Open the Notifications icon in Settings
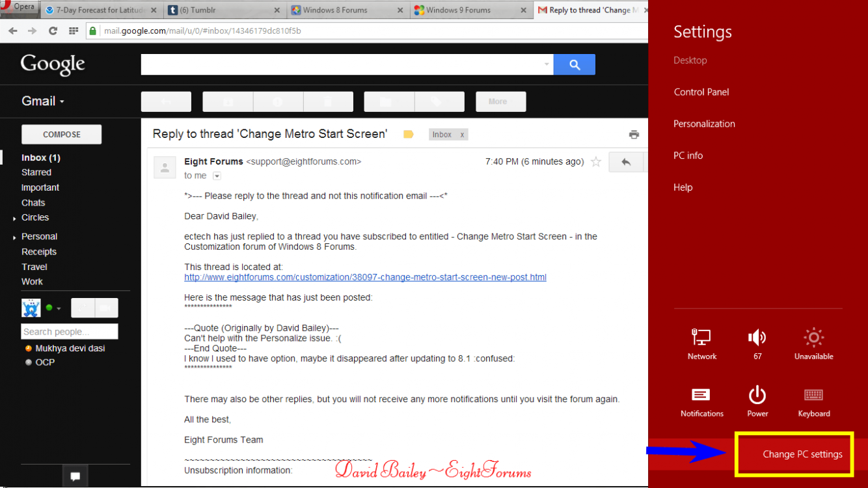The width and height of the screenshot is (868, 488). point(702,401)
